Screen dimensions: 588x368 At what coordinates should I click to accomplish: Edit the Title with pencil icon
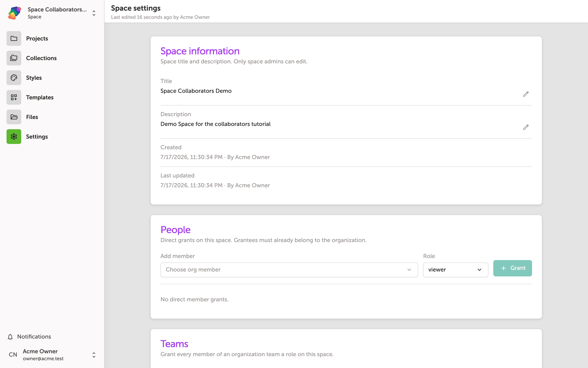(526, 94)
